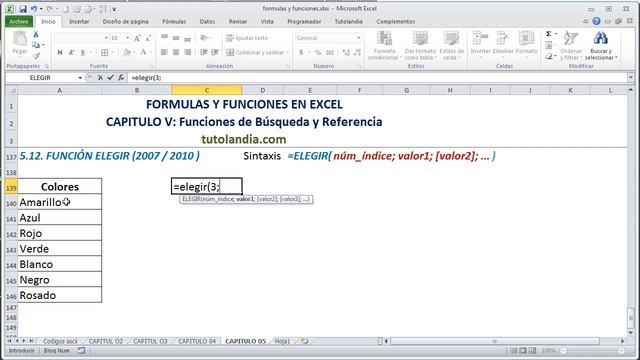
Task: Open the undo history dropdown arrow
Action: [x=41, y=9]
